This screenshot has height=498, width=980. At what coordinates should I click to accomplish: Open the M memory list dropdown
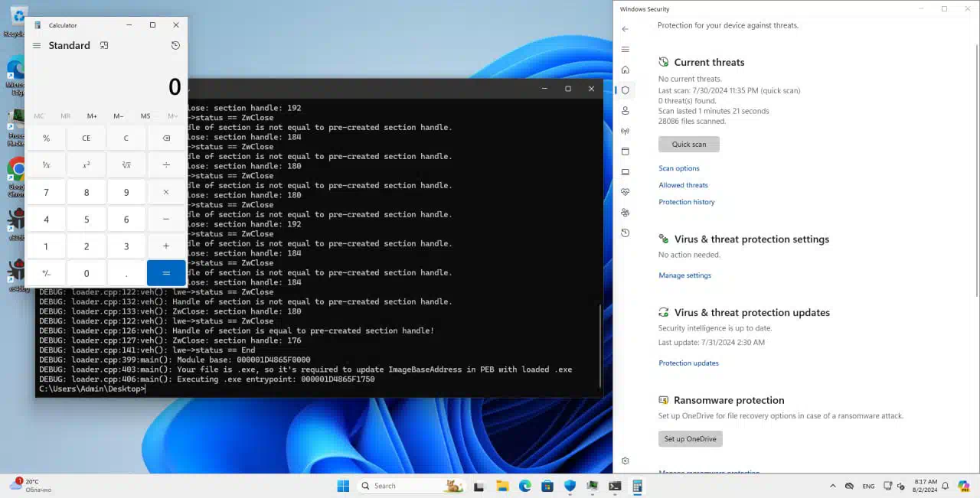[172, 116]
